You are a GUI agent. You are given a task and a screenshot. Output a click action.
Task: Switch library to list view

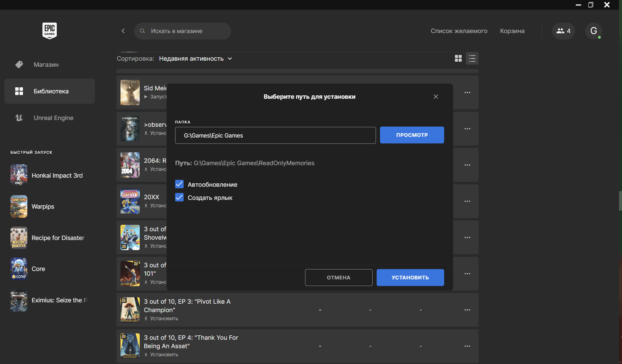pos(472,59)
